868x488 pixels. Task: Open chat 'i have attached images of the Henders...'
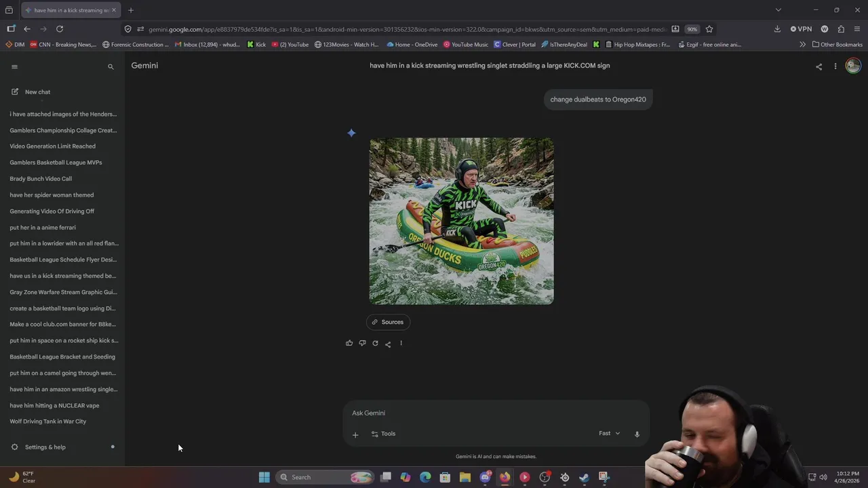click(63, 114)
